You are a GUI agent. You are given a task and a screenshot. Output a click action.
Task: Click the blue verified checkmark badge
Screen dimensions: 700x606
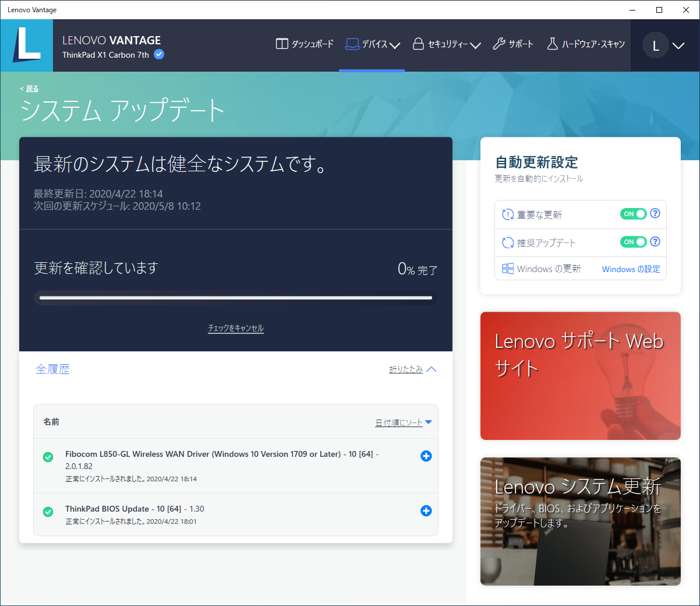159,54
